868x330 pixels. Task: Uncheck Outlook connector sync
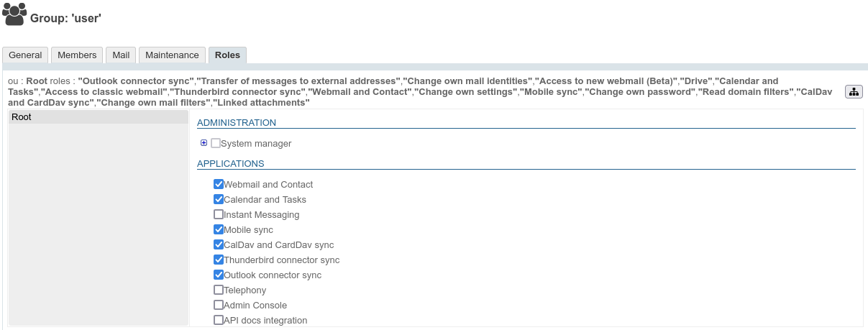(219, 275)
